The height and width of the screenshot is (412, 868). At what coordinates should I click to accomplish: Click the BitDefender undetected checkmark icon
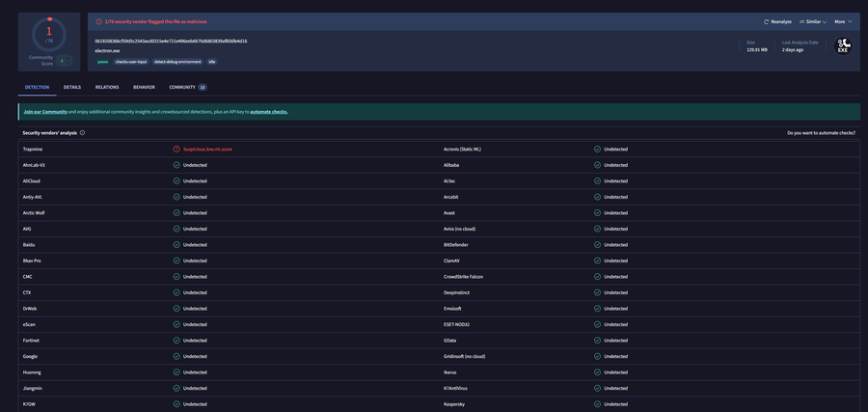click(597, 245)
